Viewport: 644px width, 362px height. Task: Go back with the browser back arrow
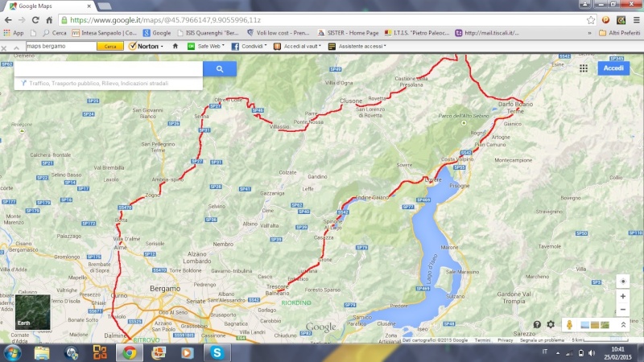(8, 19)
